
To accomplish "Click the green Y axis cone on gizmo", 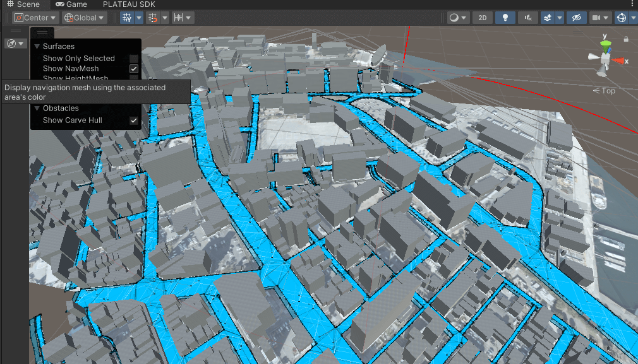I will (x=606, y=46).
